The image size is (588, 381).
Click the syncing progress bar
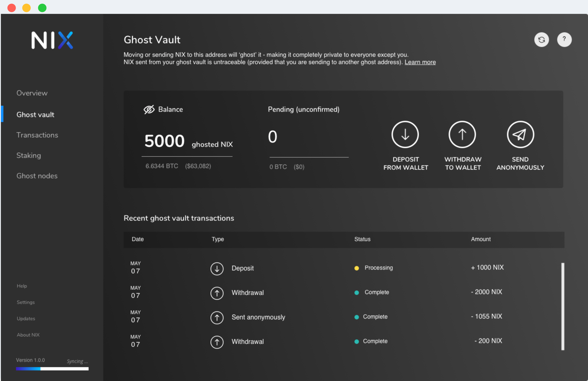click(52, 369)
